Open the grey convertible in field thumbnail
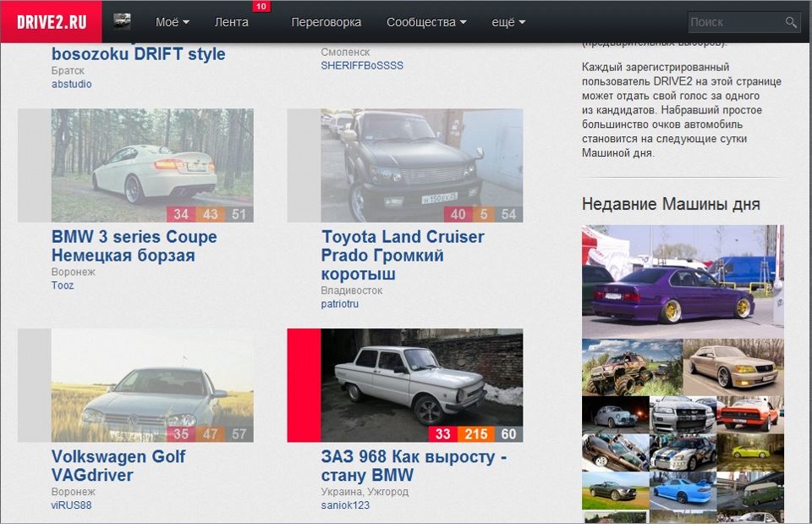Viewport: 812px width, 524px height. [616, 490]
